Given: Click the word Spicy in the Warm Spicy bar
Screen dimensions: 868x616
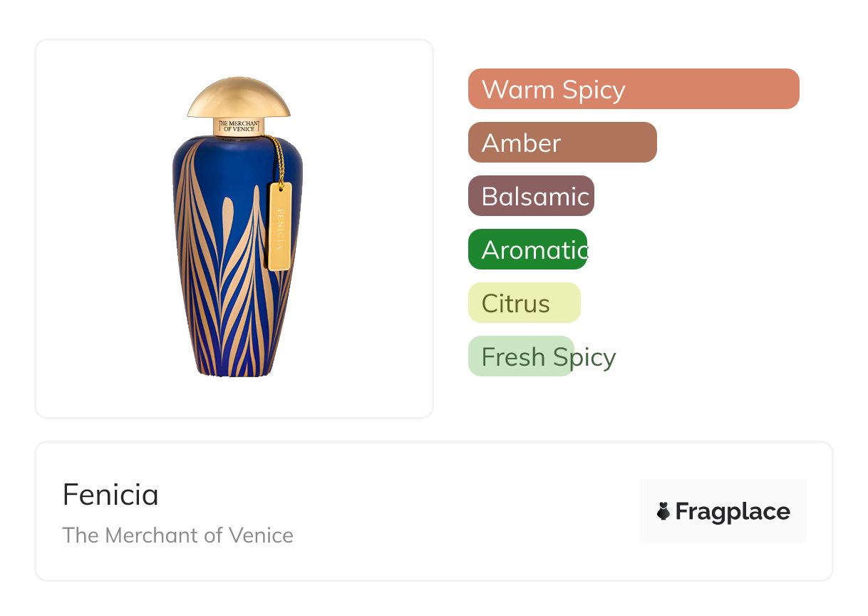Looking at the screenshot, I should [x=593, y=90].
